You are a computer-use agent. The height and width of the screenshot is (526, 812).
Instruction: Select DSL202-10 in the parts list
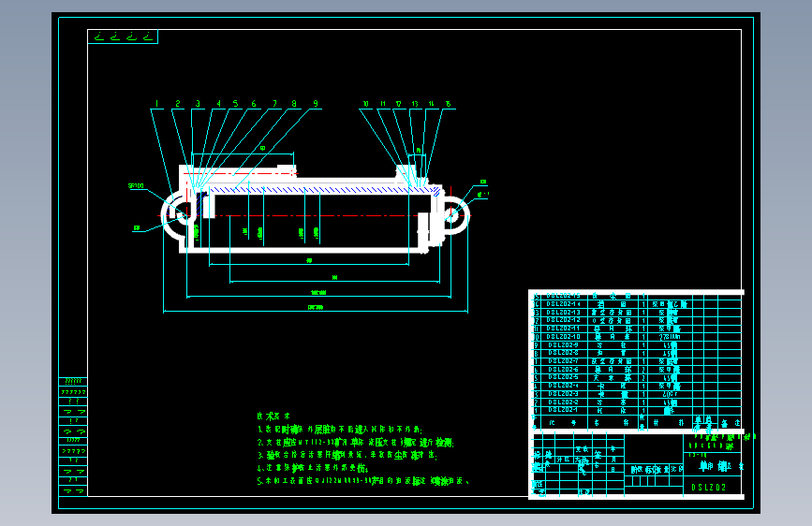pos(564,337)
